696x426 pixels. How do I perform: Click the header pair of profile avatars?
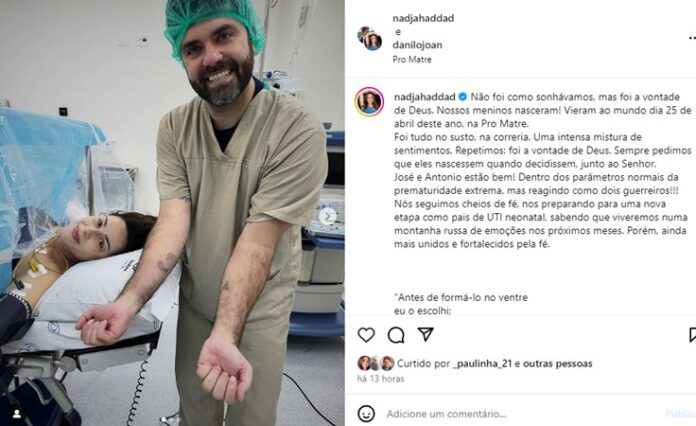click(x=370, y=38)
